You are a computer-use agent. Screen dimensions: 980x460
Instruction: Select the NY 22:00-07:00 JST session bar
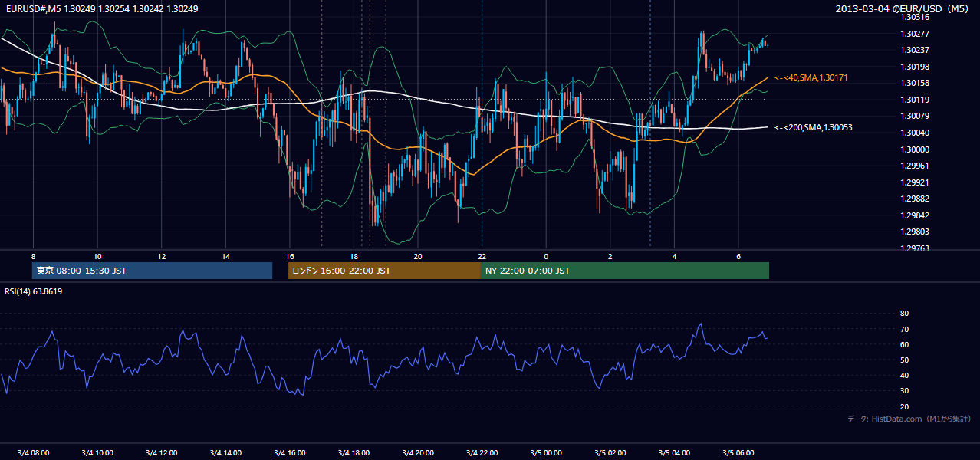click(625, 271)
